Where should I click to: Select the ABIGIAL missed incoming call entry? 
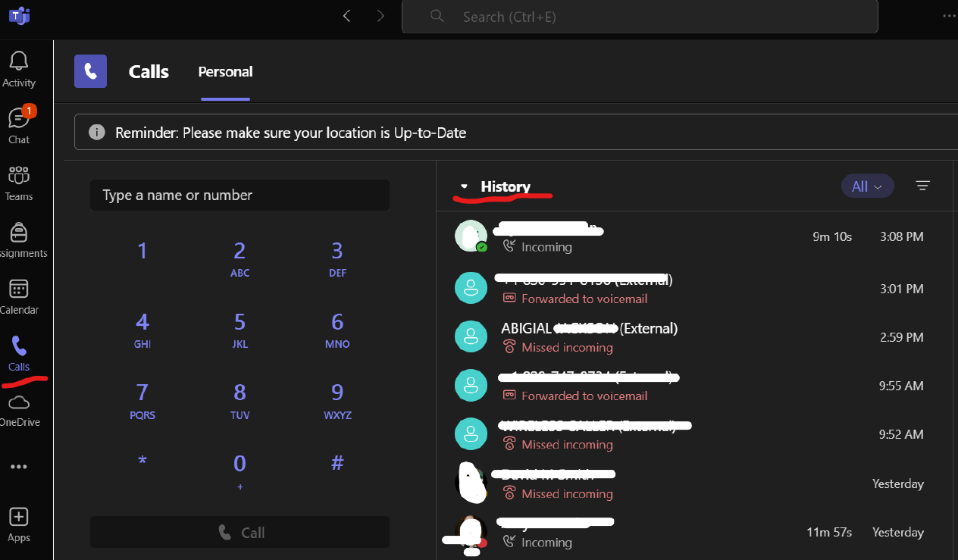[x=682, y=337]
